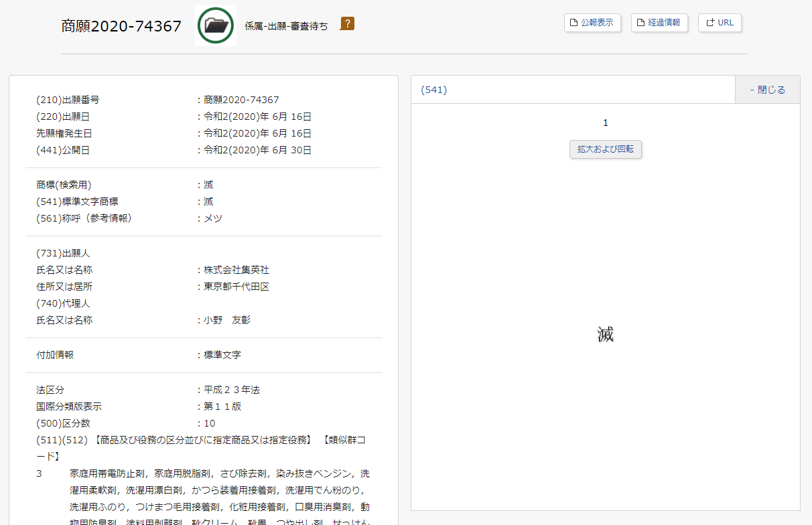Image resolution: width=812 pixels, height=525 pixels.
Task: Click the (210)出願番号 label
Action: (68, 100)
